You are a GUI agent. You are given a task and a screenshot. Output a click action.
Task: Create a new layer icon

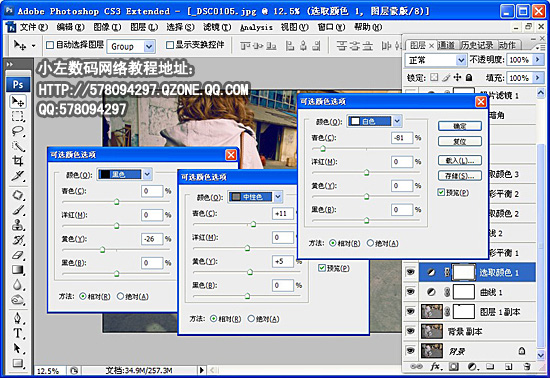pos(508,366)
